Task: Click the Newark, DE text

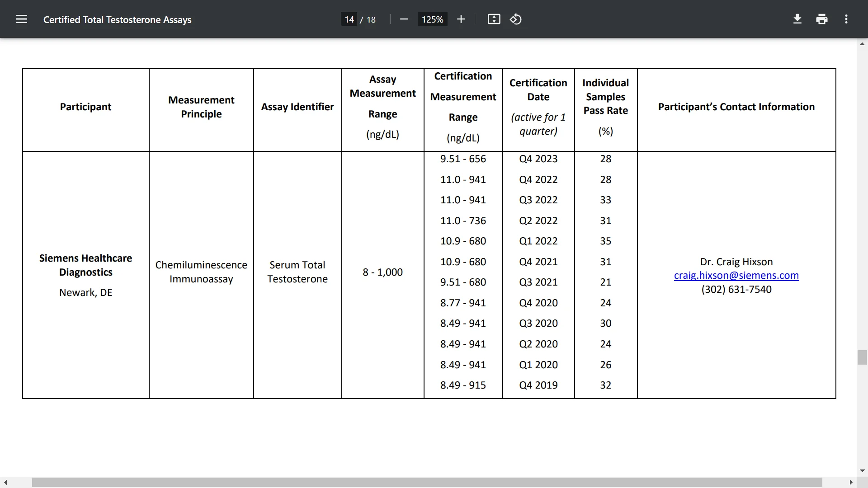Action: click(85, 293)
